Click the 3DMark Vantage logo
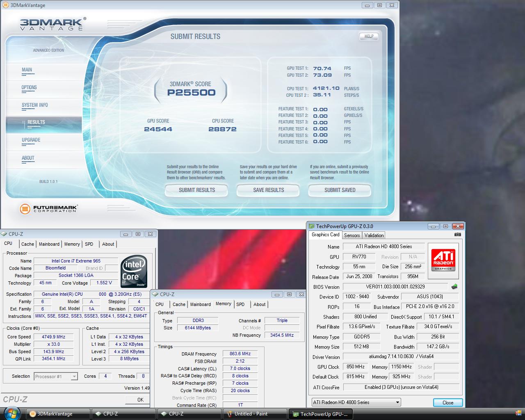 pos(53,24)
